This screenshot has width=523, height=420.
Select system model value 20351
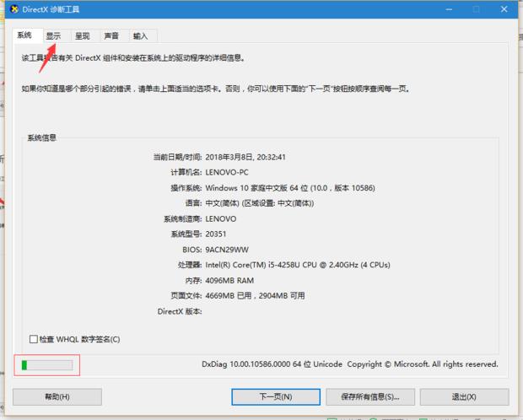(216, 234)
